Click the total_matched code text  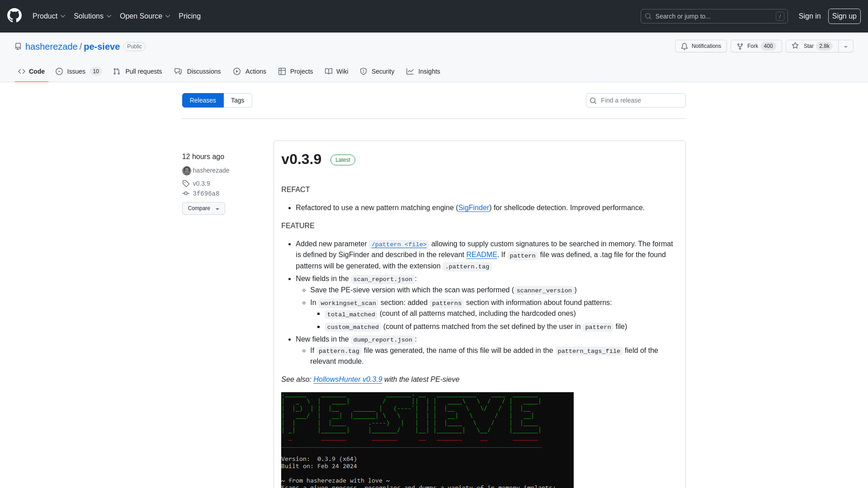[351, 314]
